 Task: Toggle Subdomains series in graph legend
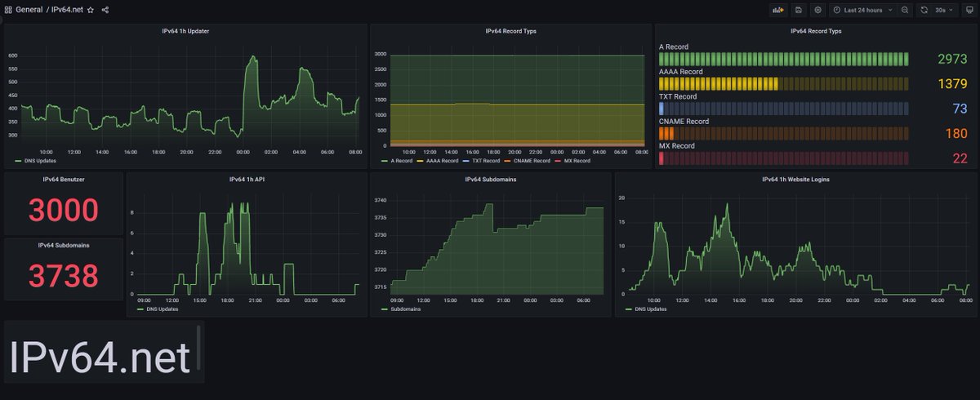(x=399, y=309)
